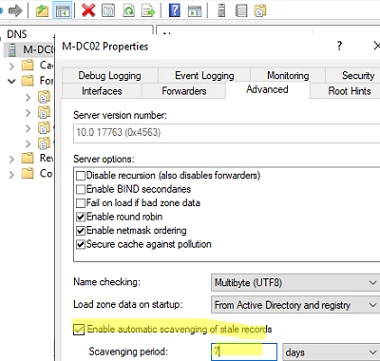Image resolution: width=380 pixels, height=361 pixels.
Task: Switch to the Debug Logging tab
Action: pyautogui.click(x=110, y=76)
